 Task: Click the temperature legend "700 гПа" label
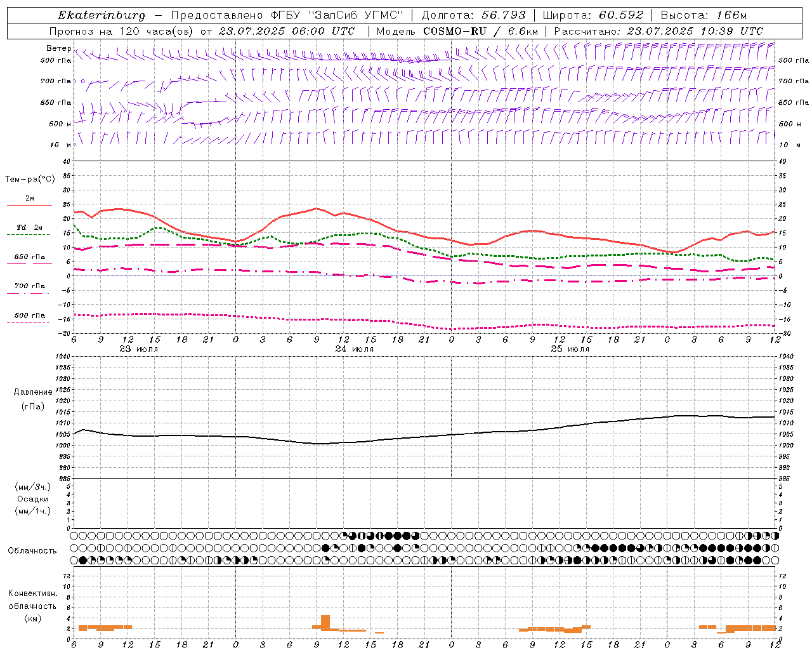coord(30,286)
